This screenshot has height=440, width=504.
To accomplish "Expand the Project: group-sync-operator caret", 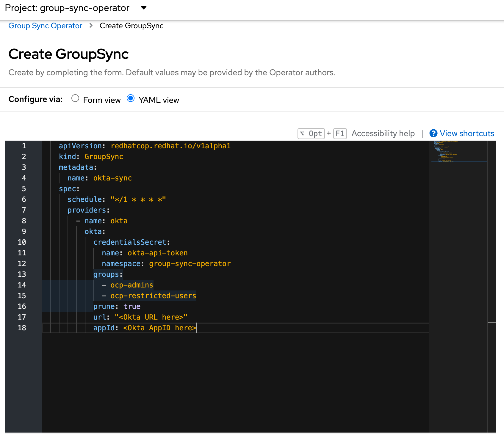I will pos(143,8).
